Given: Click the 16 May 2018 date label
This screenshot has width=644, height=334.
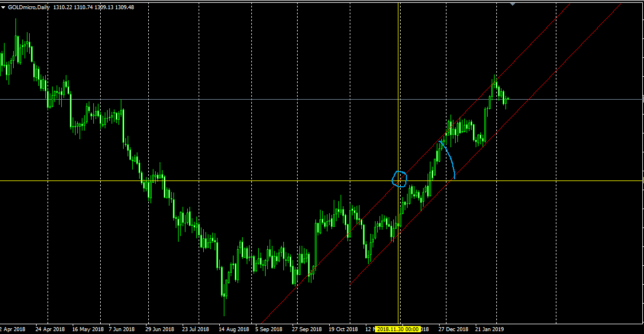Looking at the screenshot, I should click(88, 329).
